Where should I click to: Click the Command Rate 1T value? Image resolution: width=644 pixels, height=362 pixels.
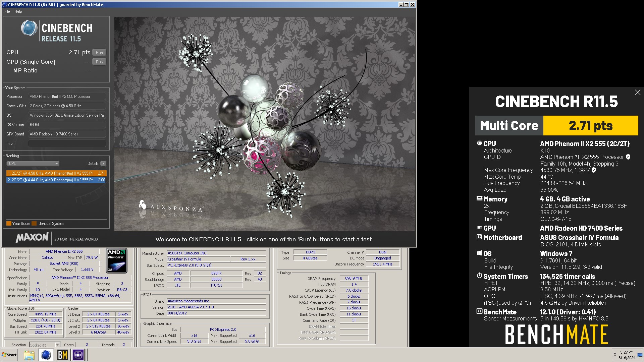354,320
